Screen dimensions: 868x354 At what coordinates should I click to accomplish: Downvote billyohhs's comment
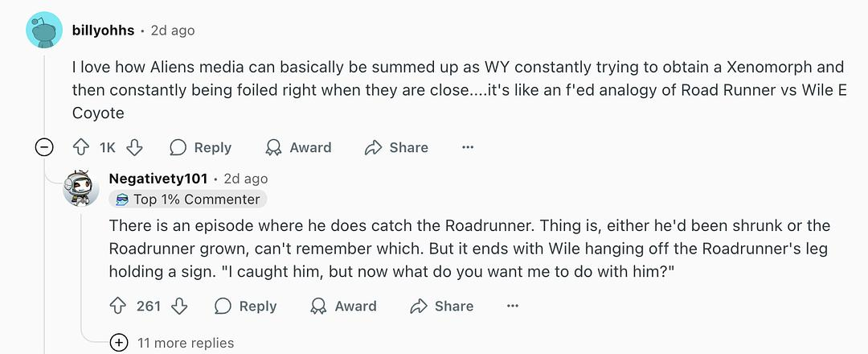135,147
